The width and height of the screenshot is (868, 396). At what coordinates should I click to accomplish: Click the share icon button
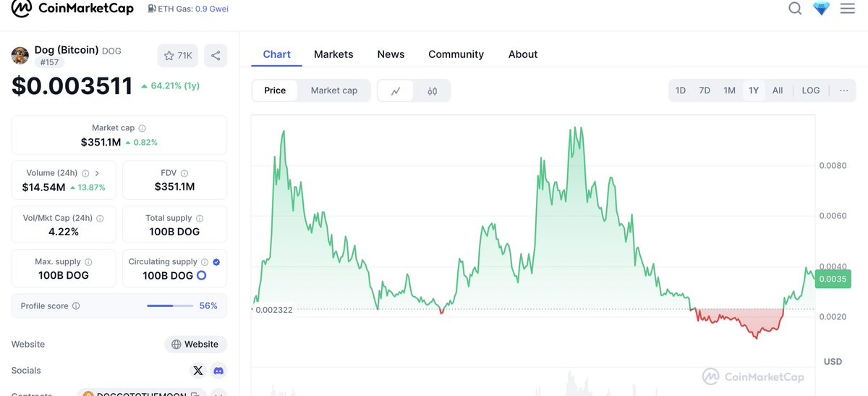click(x=216, y=56)
